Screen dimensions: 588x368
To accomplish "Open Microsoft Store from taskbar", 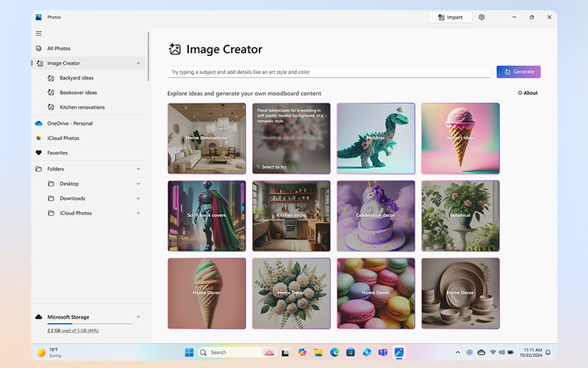I will [x=351, y=353].
